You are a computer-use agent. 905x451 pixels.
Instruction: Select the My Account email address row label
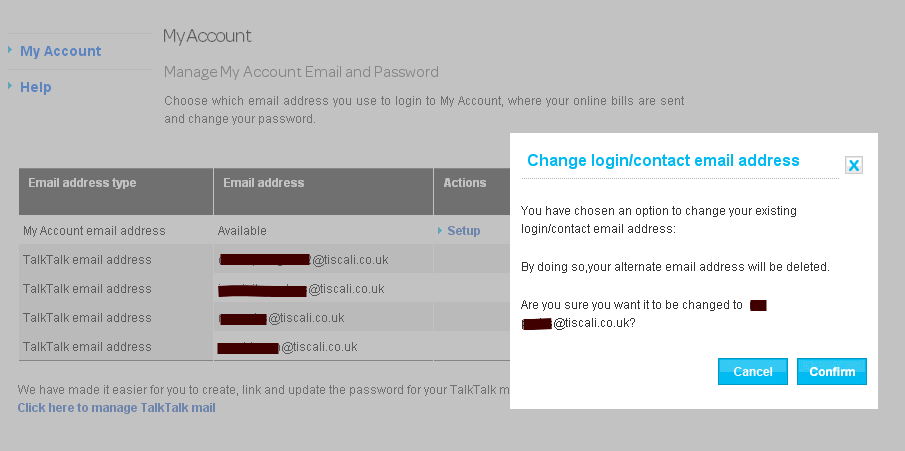(94, 231)
